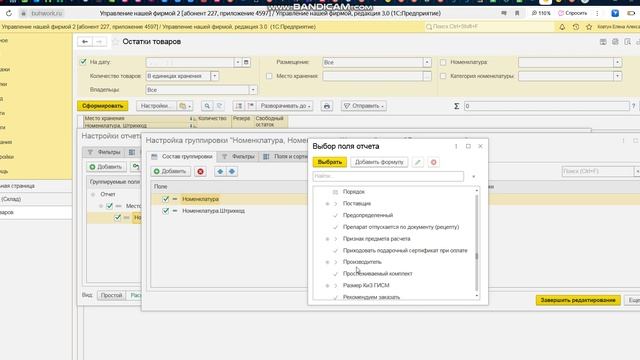Uncheck the Номенклатура field row checkbox
The image size is (640, 360).
(x=165, y=199)
